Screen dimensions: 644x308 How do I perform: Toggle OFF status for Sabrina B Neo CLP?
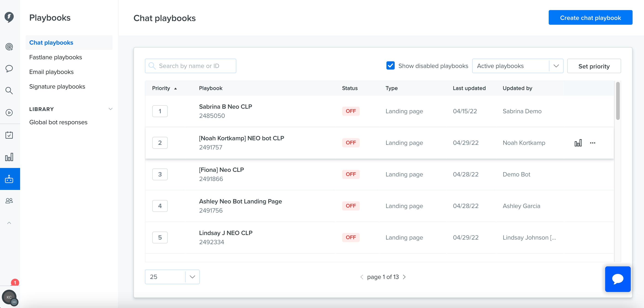point(351,111)
